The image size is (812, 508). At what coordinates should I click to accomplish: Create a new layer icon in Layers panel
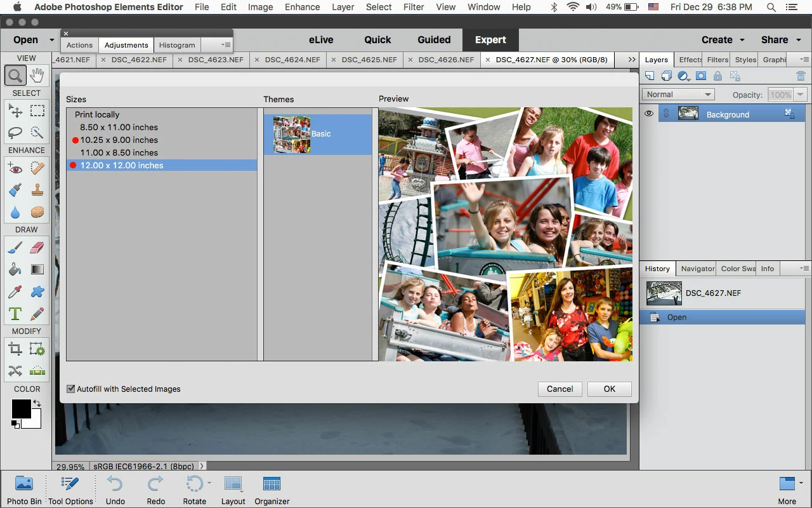point(650,76)
